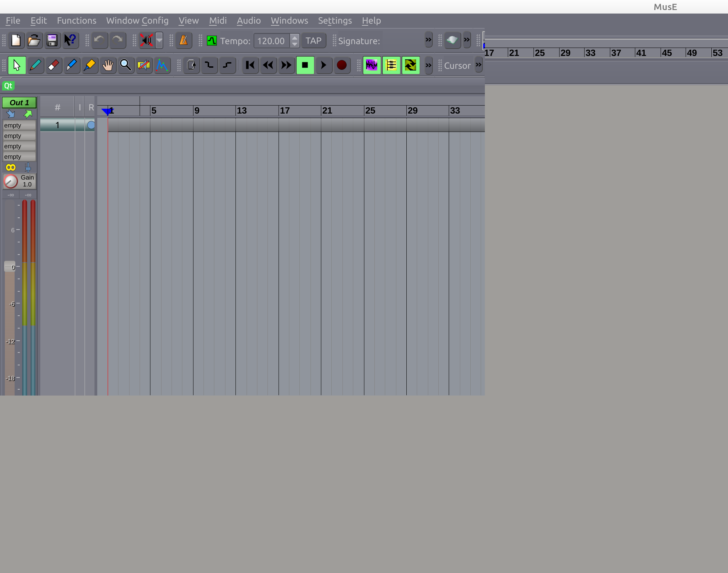The image size is (728, 573).
Task: Click the Gain knob on the Out 1 strip
Action: coord(11,181)
